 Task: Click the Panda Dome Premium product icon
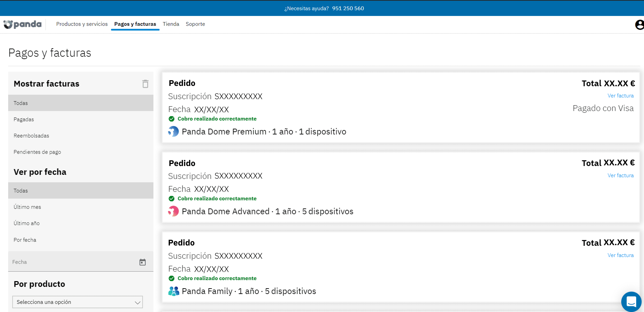[x=173, y=132]
